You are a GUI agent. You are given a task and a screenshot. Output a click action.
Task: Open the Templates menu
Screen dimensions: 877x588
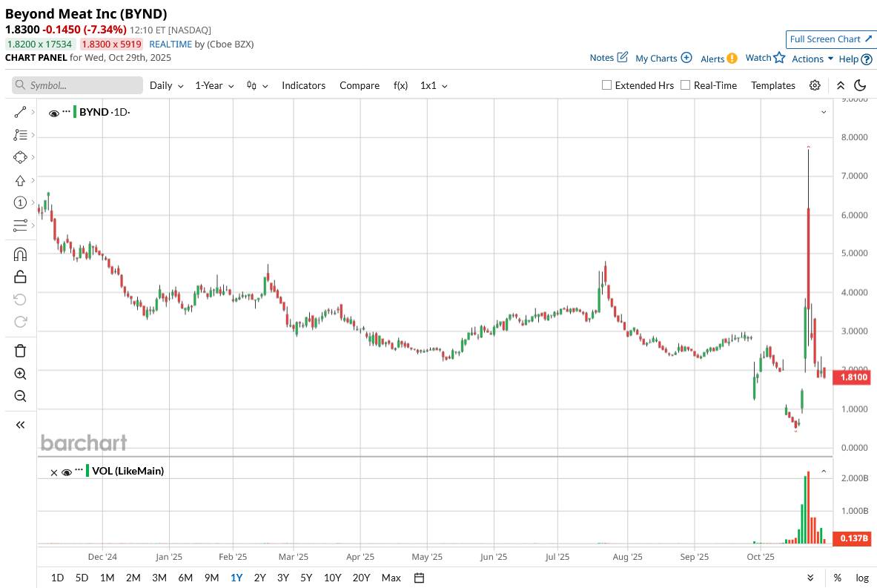(x=773, y=85)
